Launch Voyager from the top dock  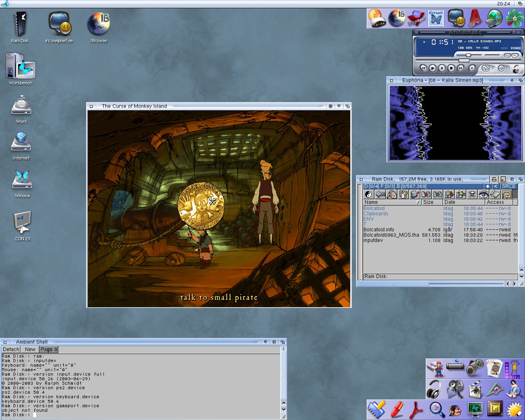[417, 18]
